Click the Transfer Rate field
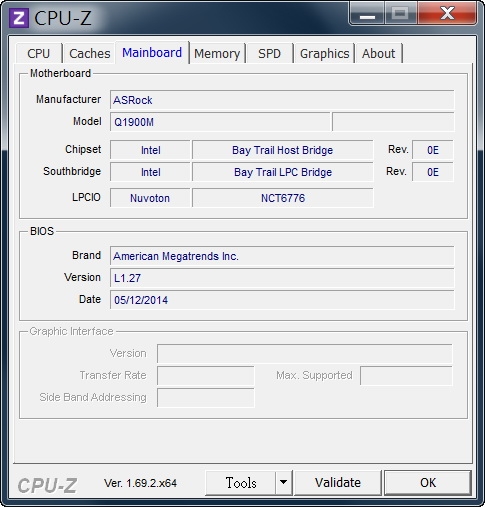Viewport: 485px width, 507px height. 206,376
